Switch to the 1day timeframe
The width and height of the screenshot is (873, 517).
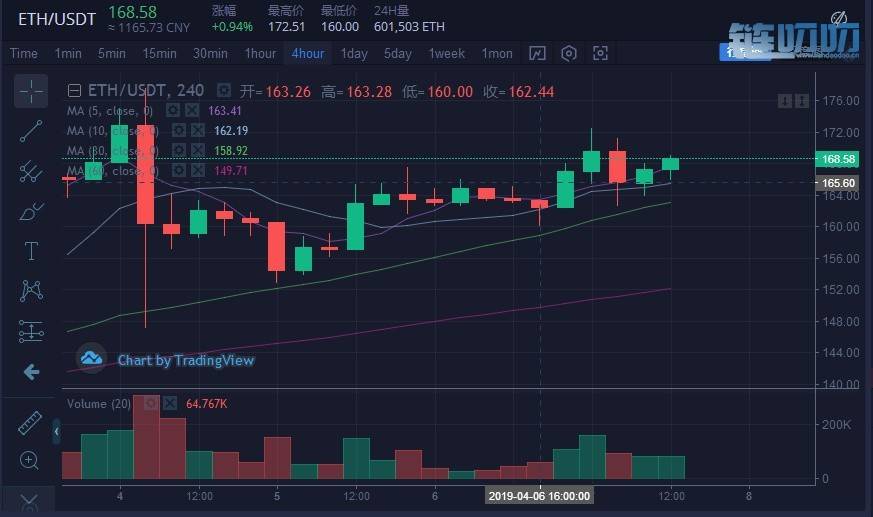tap(354, 53)
